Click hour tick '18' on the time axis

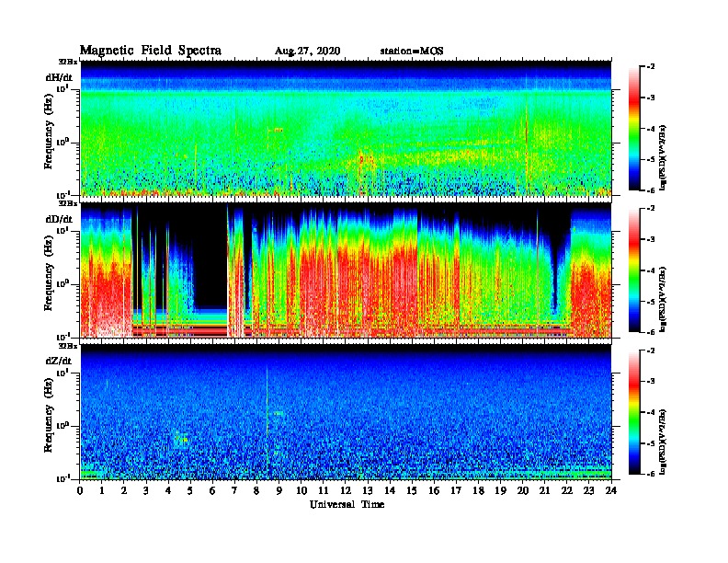(x=478, y=490)
